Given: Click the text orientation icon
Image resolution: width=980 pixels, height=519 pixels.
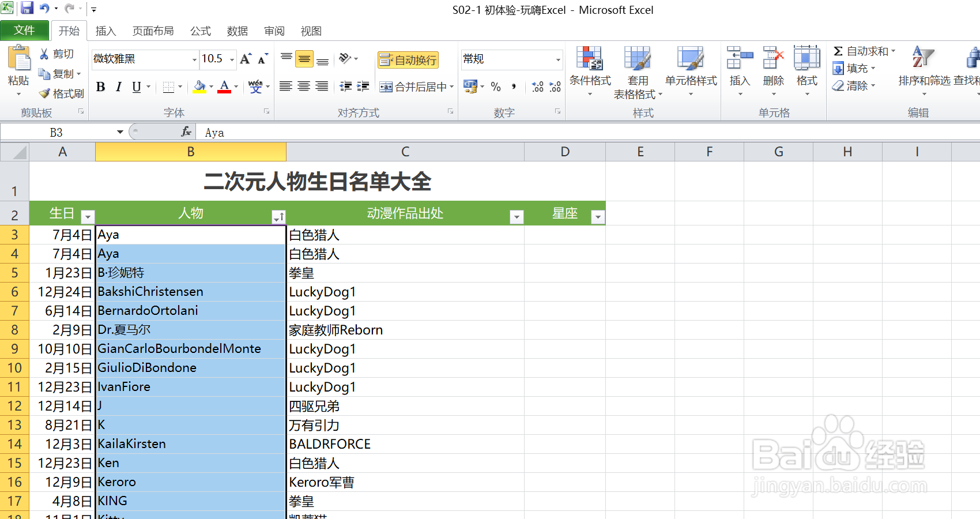Looking at the screenshot, I should point(345,58).
